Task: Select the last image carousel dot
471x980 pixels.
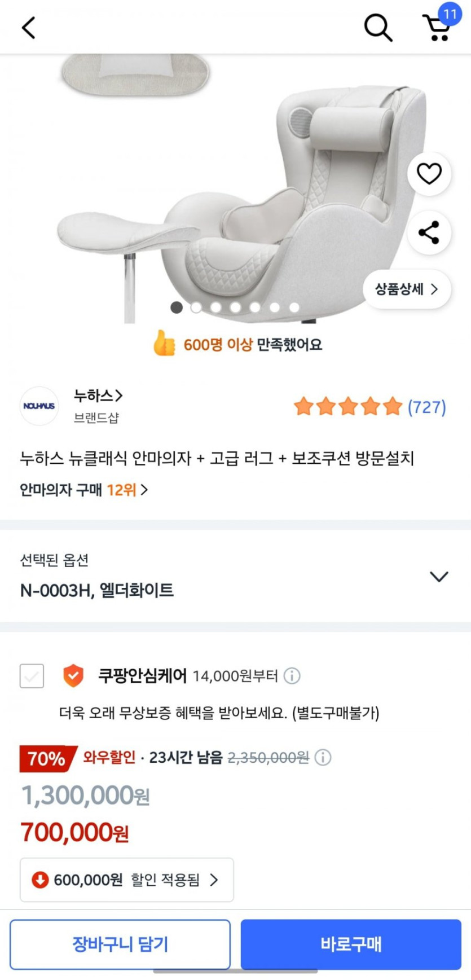Action: click(294, 307)
